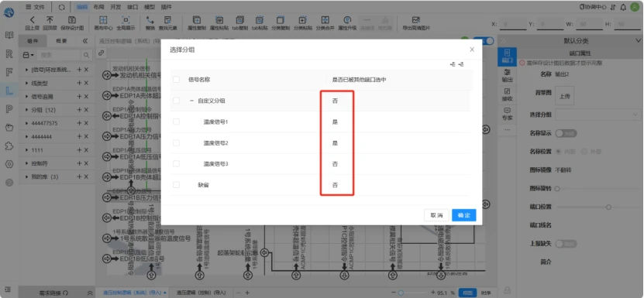This screenshot has height=298, width=644.
Task: Expand the 444477575 tree item
Action: pyautogui.click(x=26, y=123)
